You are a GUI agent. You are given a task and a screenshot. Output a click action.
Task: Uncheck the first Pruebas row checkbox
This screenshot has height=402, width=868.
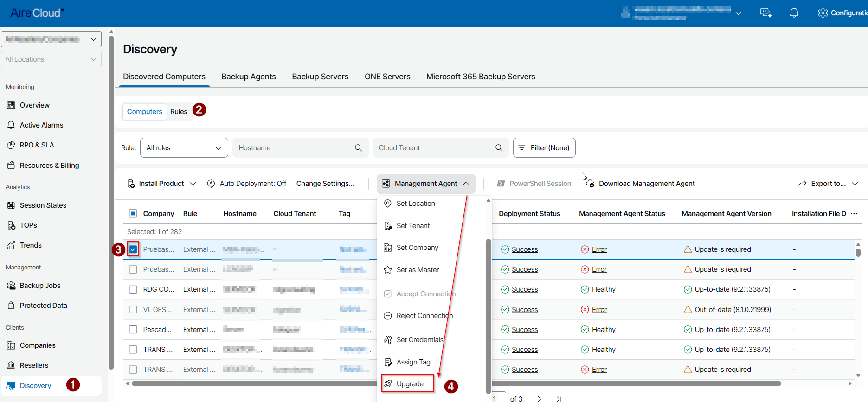[133, 249]
